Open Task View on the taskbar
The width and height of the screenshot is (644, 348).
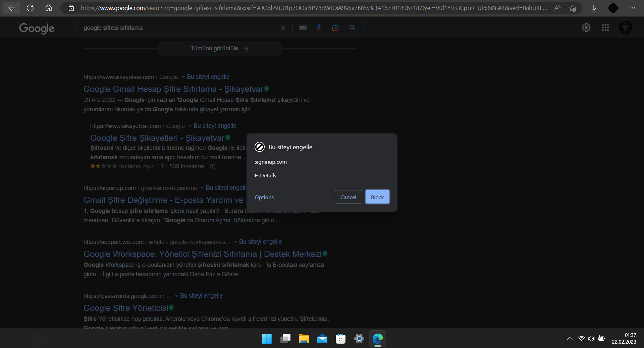coord(285,339)
